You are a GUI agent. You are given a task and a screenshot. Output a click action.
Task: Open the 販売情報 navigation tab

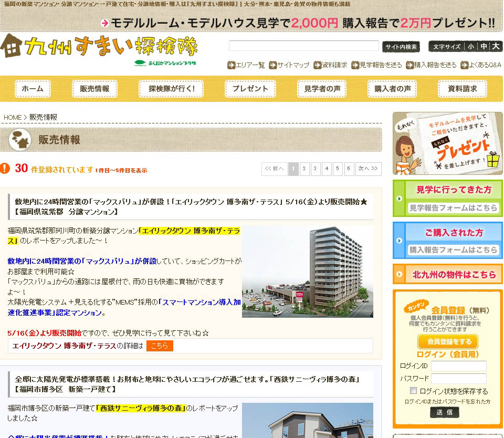pyautogui.click(x=94, y=89)
